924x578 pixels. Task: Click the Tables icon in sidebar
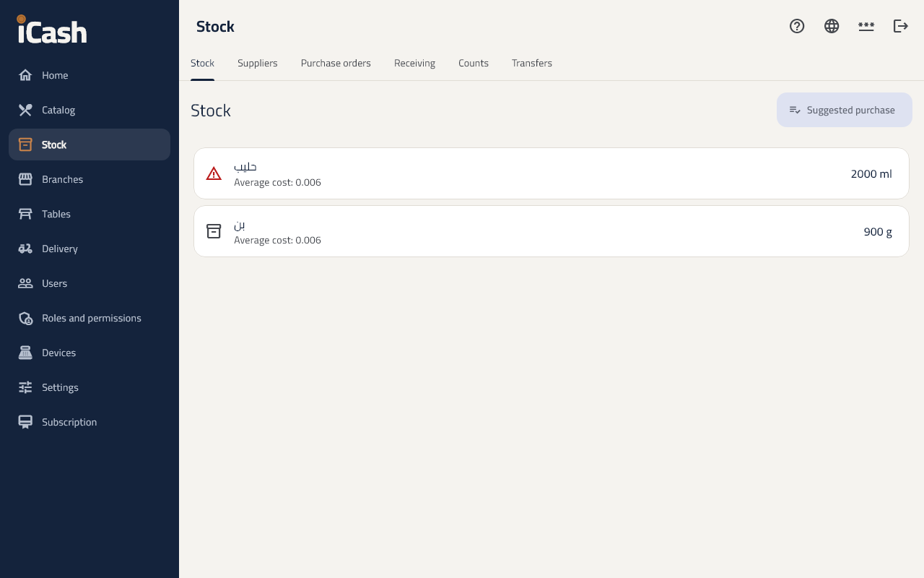25,214
